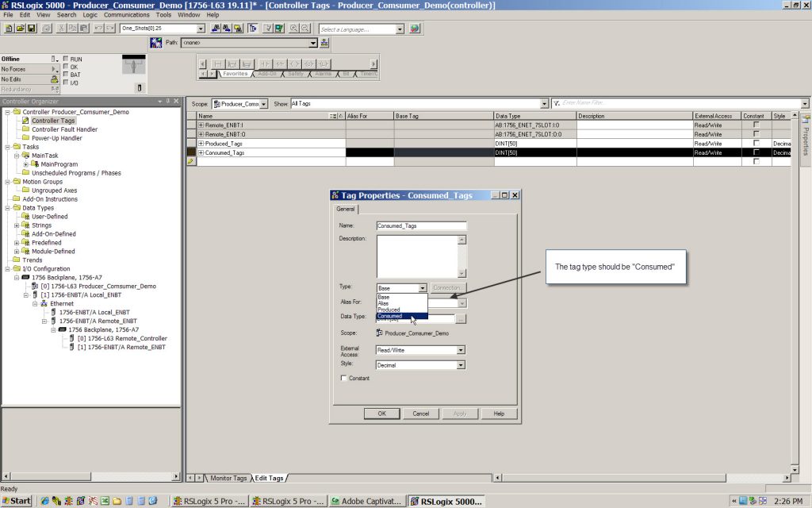Click the Find Next binoculars icon
The width and height of the screenshot is (812, 508).
tap(227, 29)
